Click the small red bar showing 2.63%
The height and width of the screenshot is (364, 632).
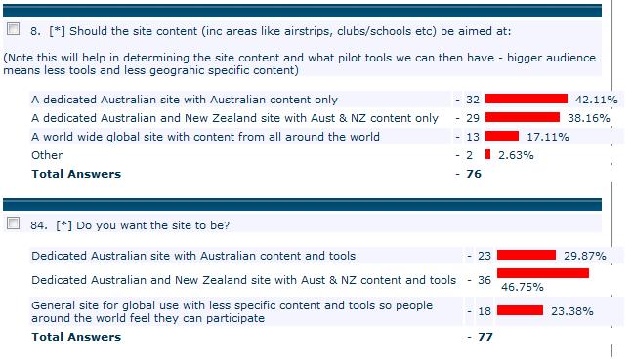click(x=487, y=154)
